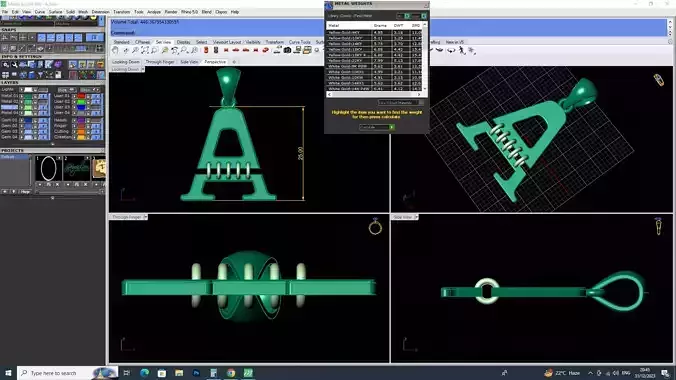Image resolution: width=676 pixels, height=380 pixels.
Task: Click the camera screenshot icon in toolbar
Action: tap(287, 50)
